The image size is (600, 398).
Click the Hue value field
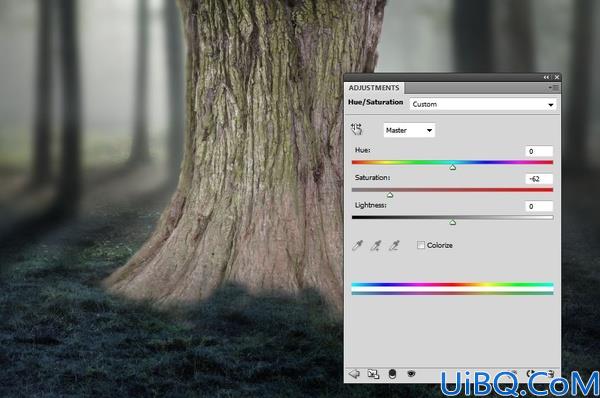click(x=539, y=151)
